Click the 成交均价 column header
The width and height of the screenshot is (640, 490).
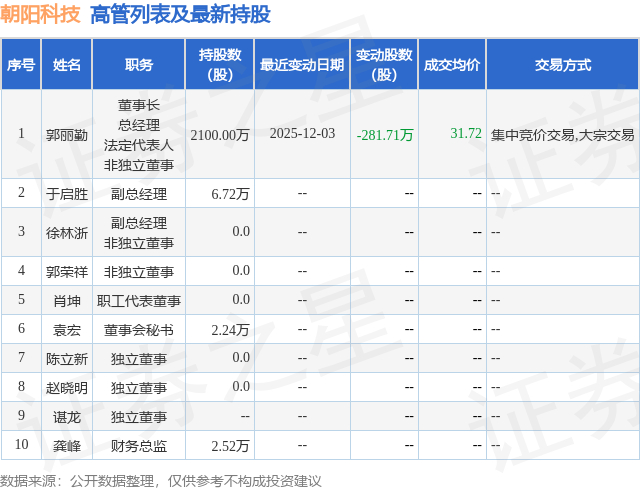click(x=452, y=65)
